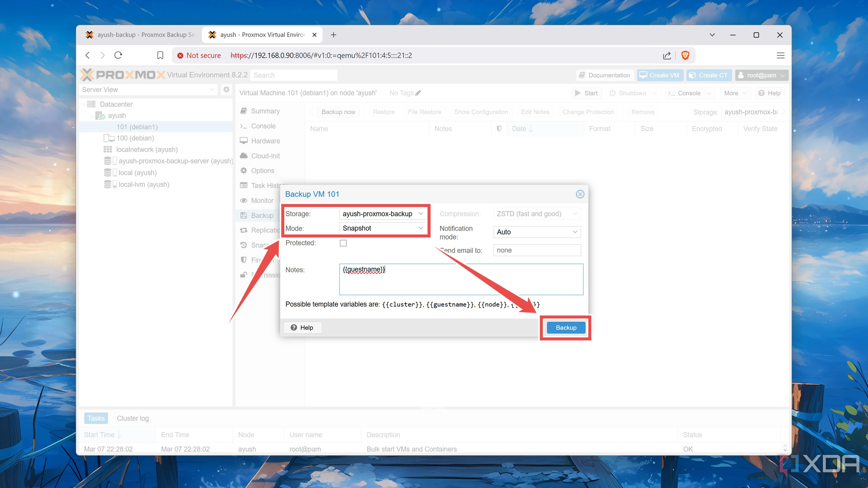
Task: Open Brave Shields icon
Action: point(685,55)
